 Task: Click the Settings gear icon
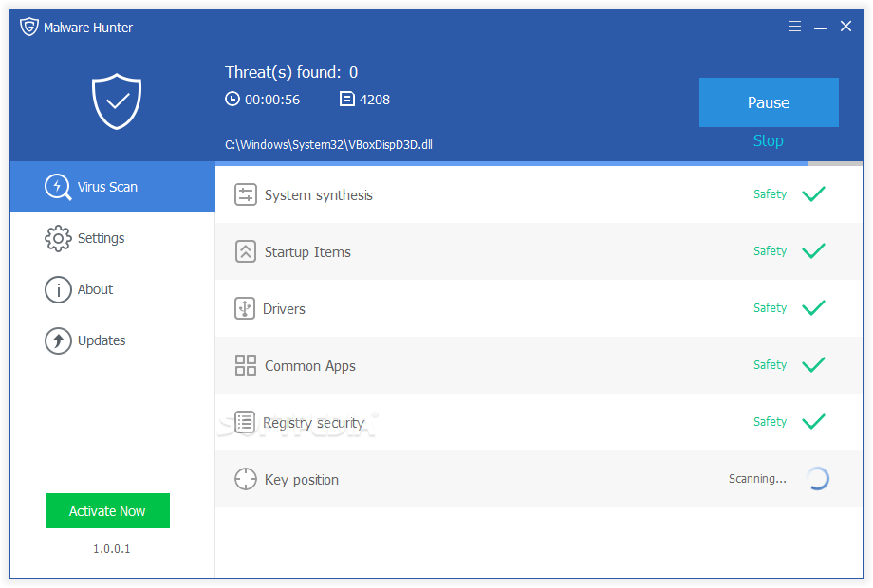tap(58, 238)
